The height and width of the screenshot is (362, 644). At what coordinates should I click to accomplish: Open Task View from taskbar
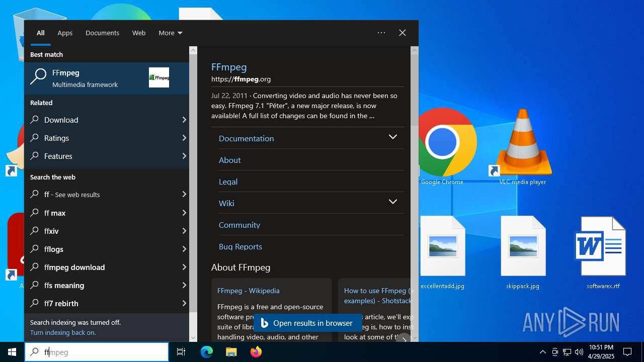pos(181,352)
